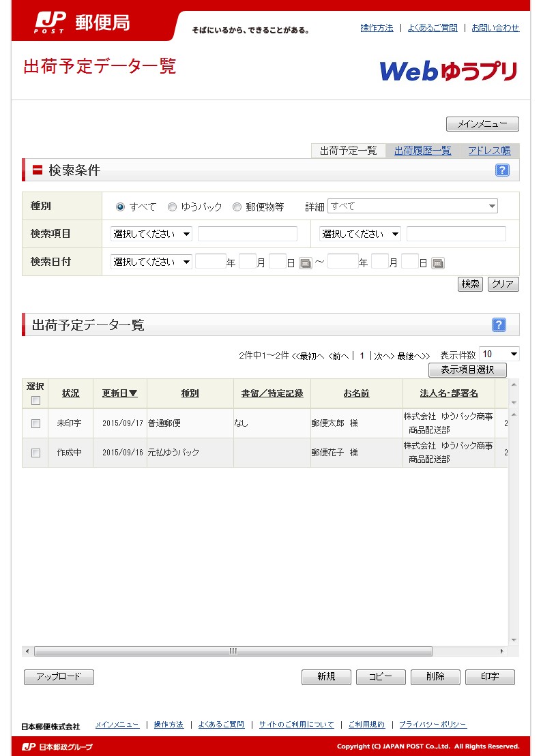
Task: Select the 郵便物等 radio button
Action: click(x=237, y=207)
